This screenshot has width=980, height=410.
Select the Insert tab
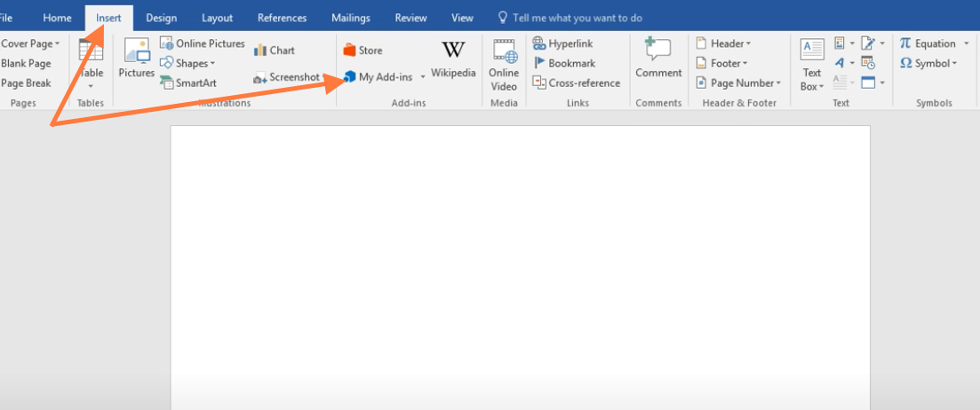click(x=108, y=18)
